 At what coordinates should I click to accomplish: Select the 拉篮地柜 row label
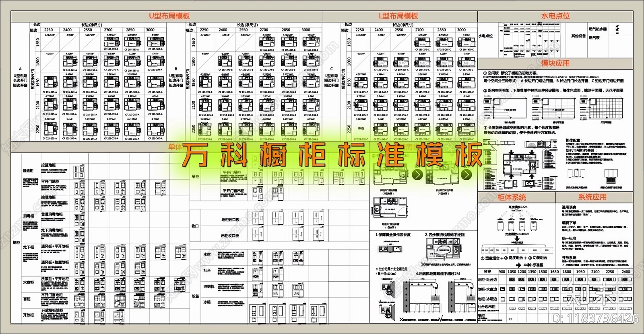tap(48, 165)
